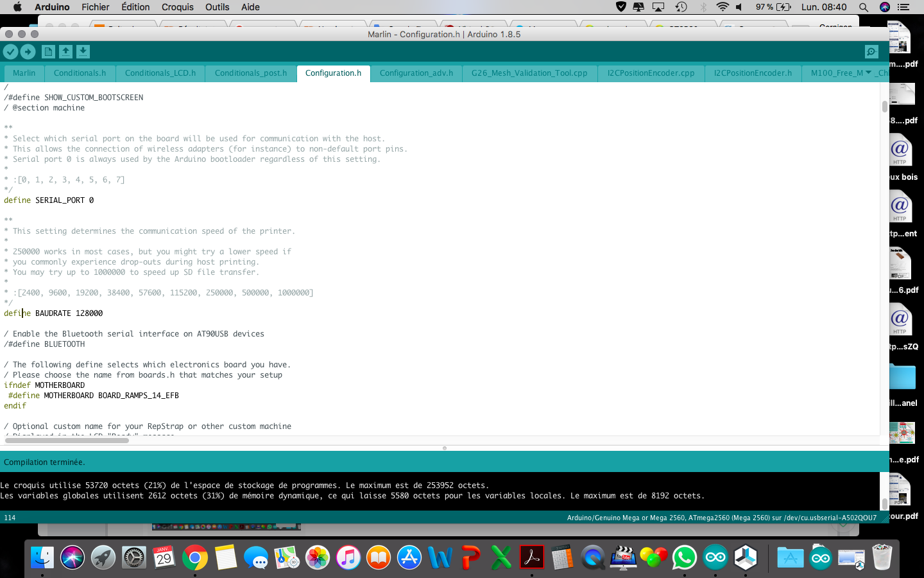Open Notes in the Dock
Viewport: 924px width, 578px height.
pyautogui.click(x=226, y=557)
